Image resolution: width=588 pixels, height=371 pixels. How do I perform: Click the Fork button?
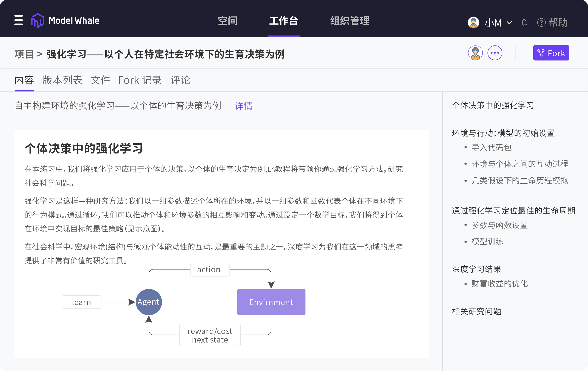[x=551, y=53]
